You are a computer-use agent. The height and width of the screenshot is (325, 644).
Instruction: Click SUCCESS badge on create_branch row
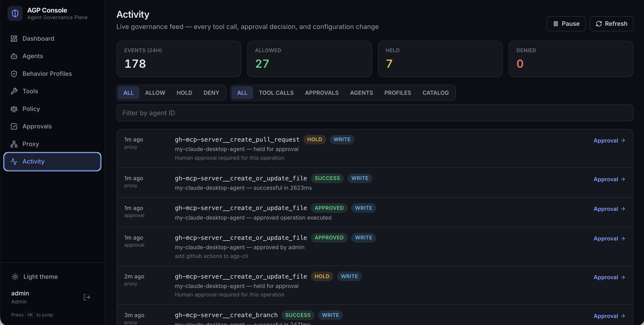(298, 315)
